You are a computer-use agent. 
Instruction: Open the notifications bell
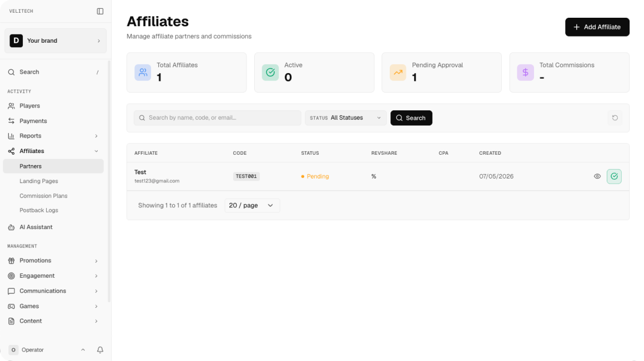[100, 350]
